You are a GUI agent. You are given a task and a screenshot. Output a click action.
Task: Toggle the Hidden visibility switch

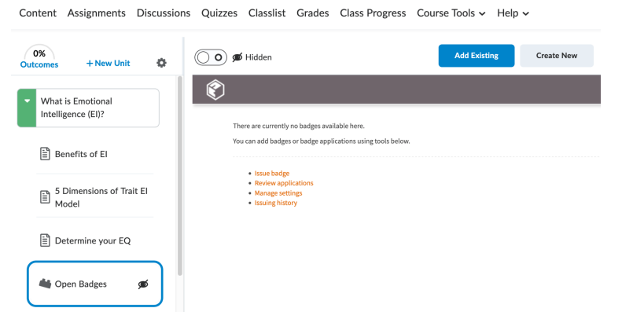click(210, 57)
